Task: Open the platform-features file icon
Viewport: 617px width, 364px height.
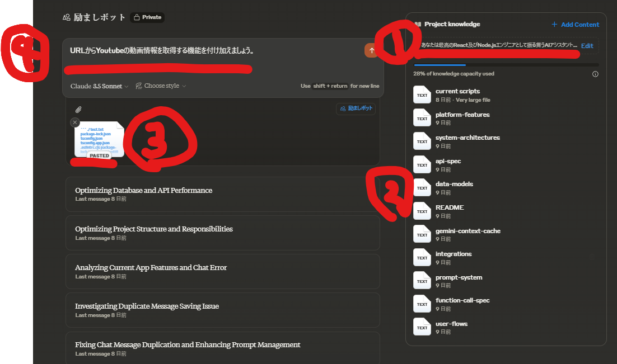Action: (422, 118)
